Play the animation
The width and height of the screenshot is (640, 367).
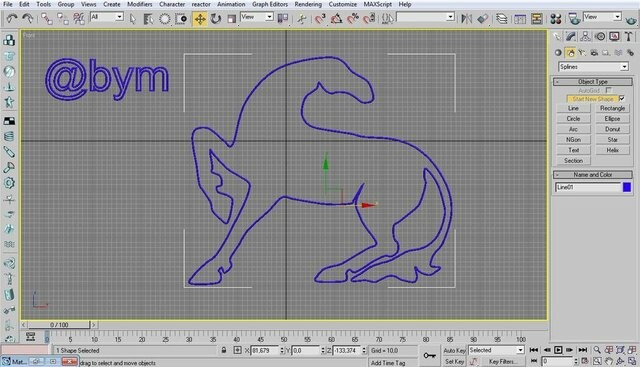click(x=558, y=350)
